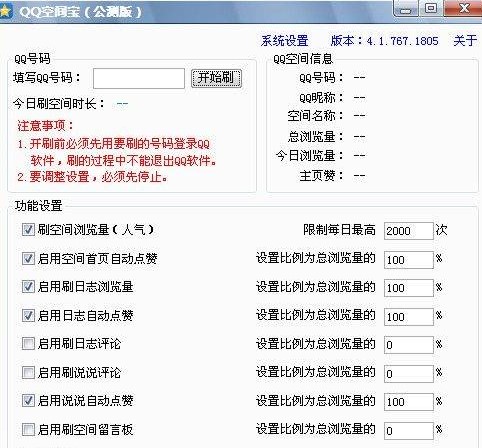Click the 总浏览量 label in QQ空间信息

pyautogui.click(x=315, y=136)
